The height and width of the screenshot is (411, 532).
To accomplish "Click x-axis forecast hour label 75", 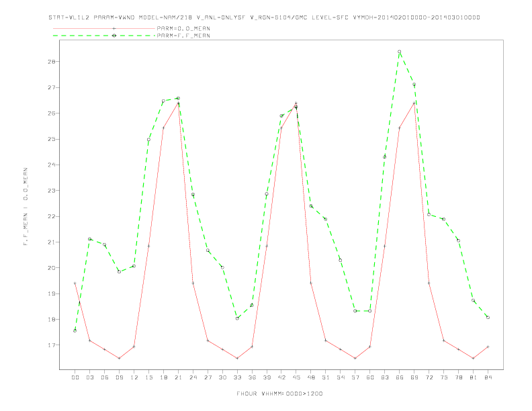I will [444, 377].
